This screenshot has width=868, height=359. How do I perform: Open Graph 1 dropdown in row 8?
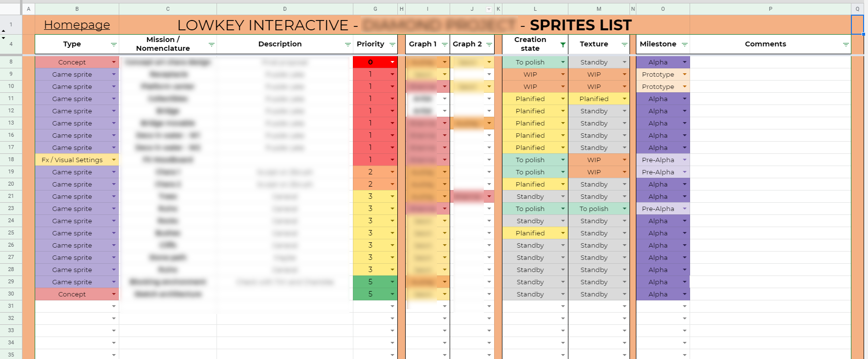click(445, 62)
